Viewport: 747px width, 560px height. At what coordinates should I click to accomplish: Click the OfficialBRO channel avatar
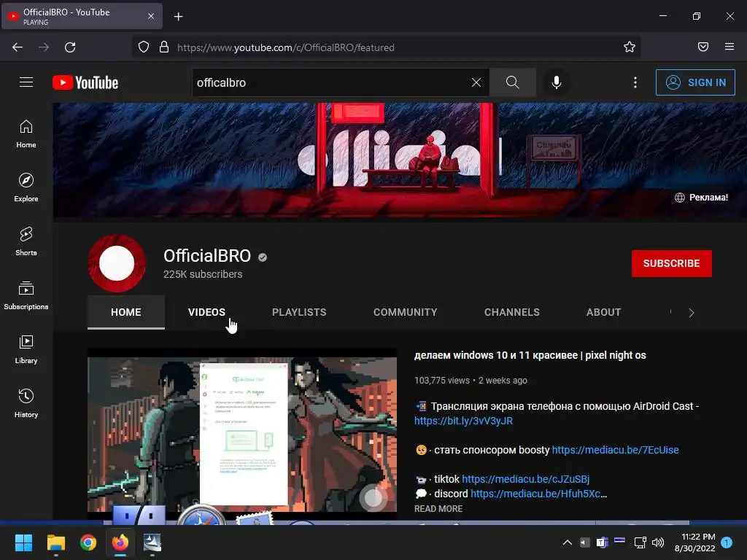pos(117,262)
